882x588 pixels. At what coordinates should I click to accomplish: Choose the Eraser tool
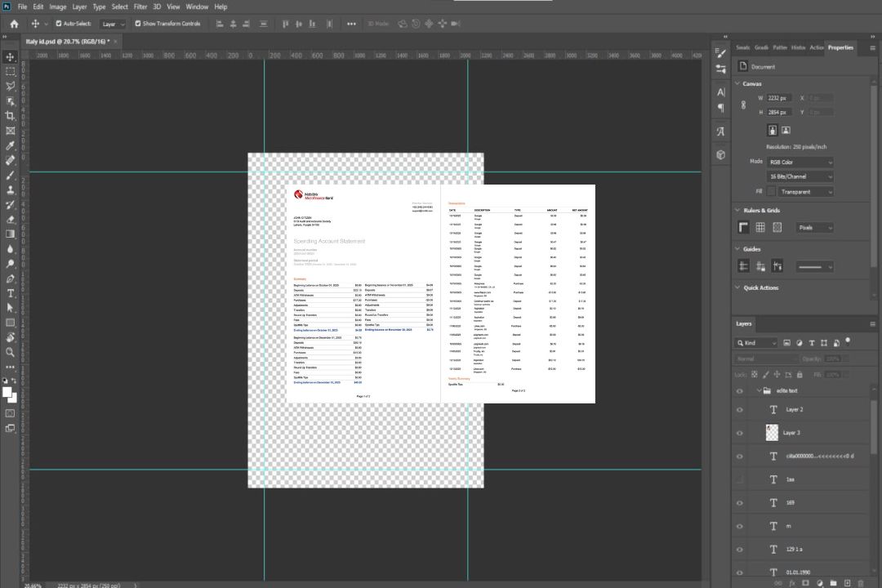pos(11,219)
